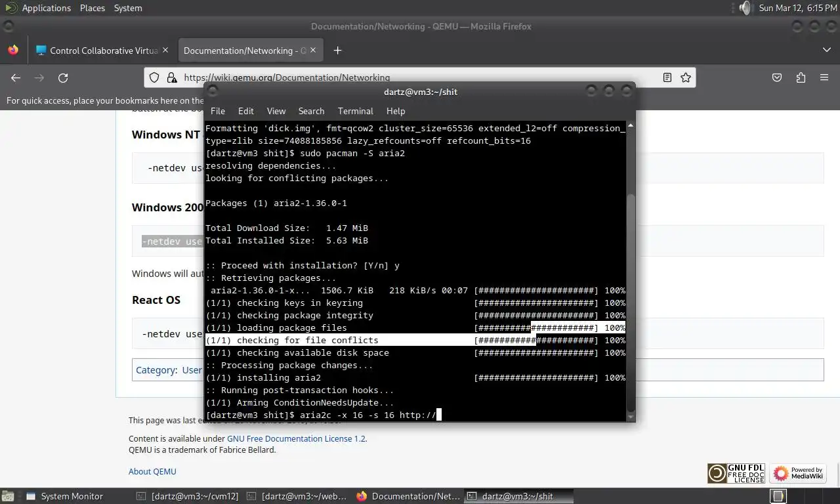Click the terminal scrollbar up arrow

(631, 125)
